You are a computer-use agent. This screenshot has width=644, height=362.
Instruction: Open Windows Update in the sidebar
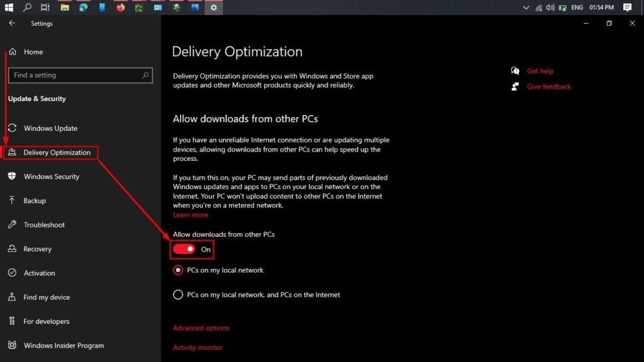pyautogui.click(x=50, y=128)
